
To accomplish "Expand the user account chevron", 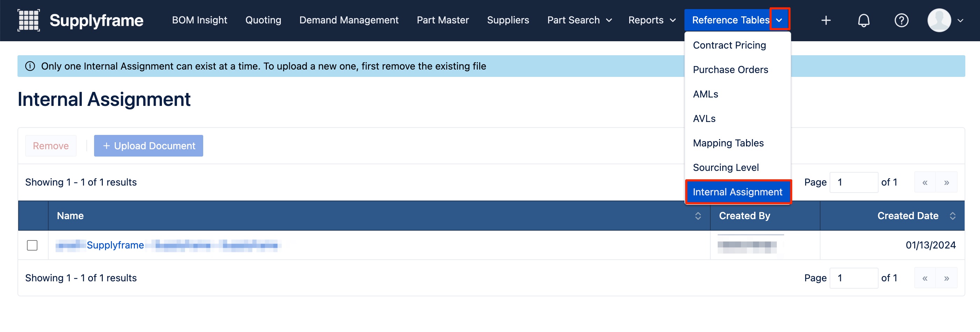I will pyautogui.click(x=960, y=21).
